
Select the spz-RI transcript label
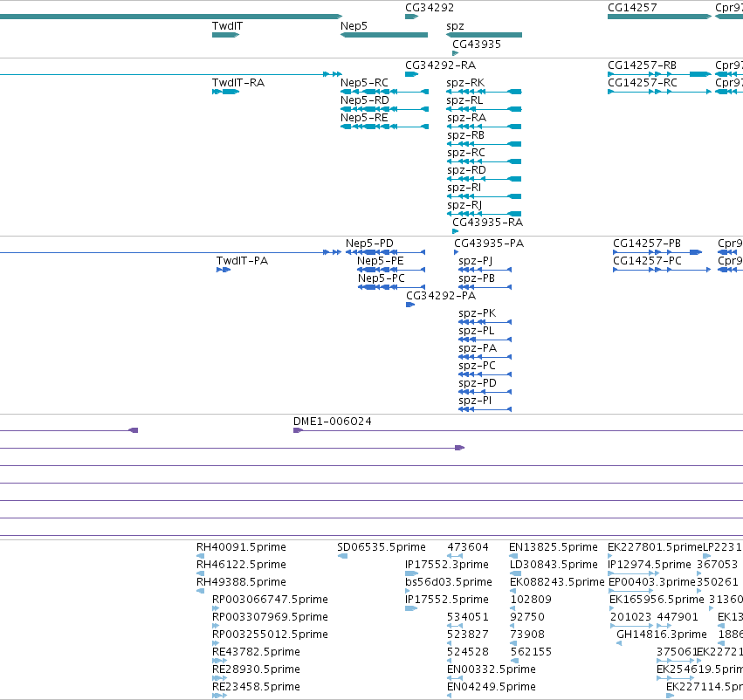point(464,188)
